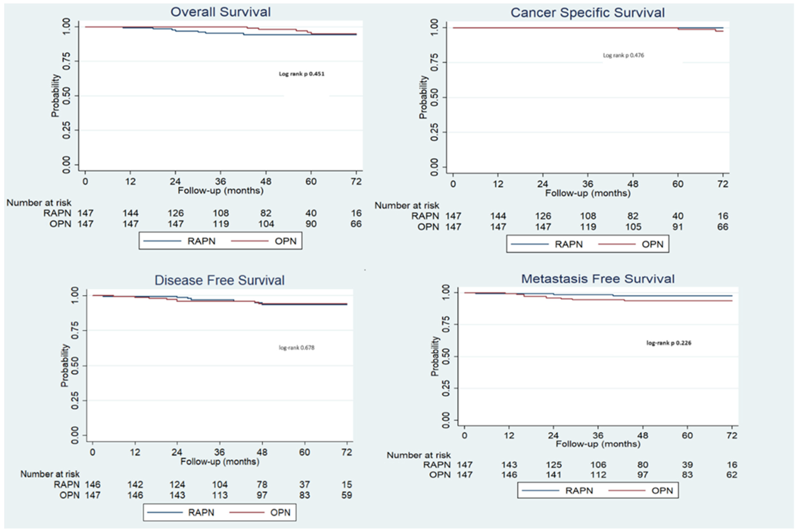Click the Log rank p 0.476 annotation
798x532 pixels.
pos(623,55)
